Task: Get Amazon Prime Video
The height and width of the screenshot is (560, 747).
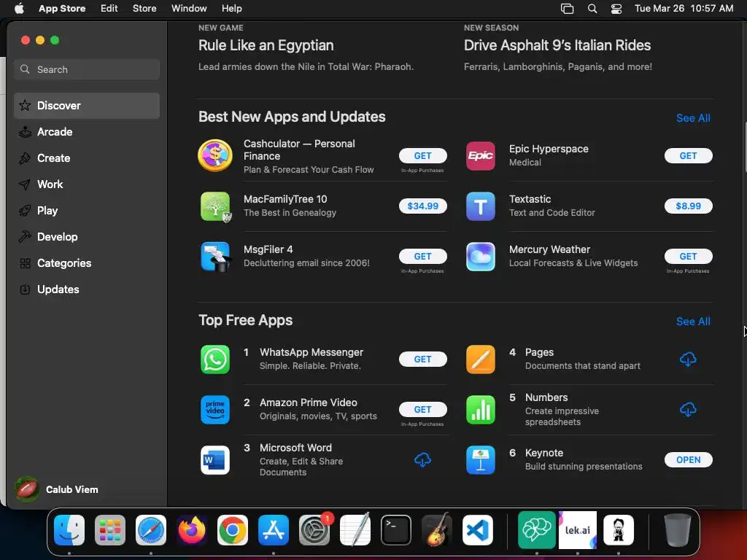Action: (x=422, y=410)
